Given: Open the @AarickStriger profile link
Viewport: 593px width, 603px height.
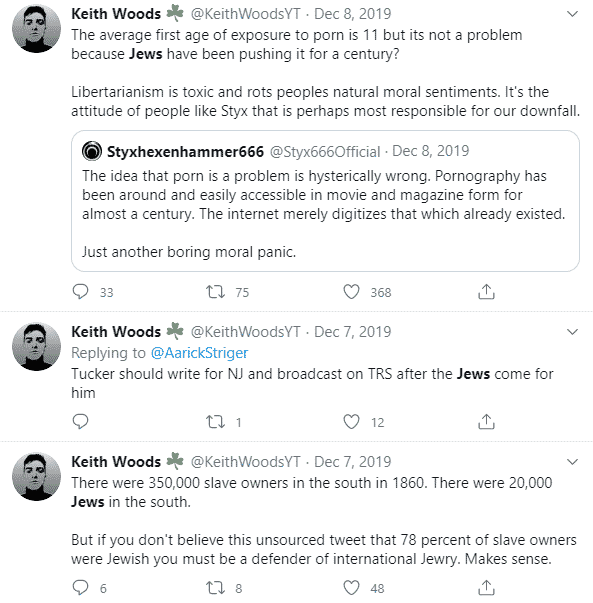Looking at the screenshot, I should point(199,353).
